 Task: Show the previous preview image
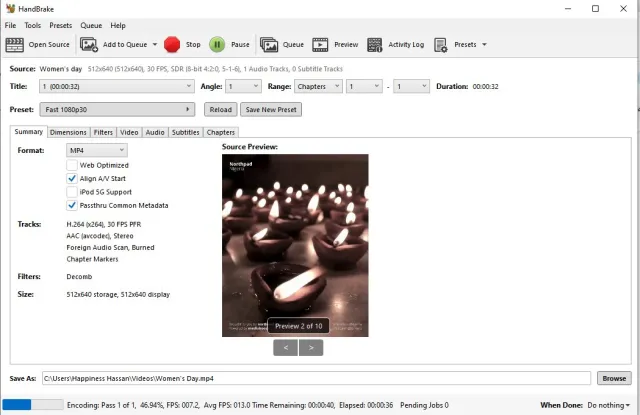285,348
